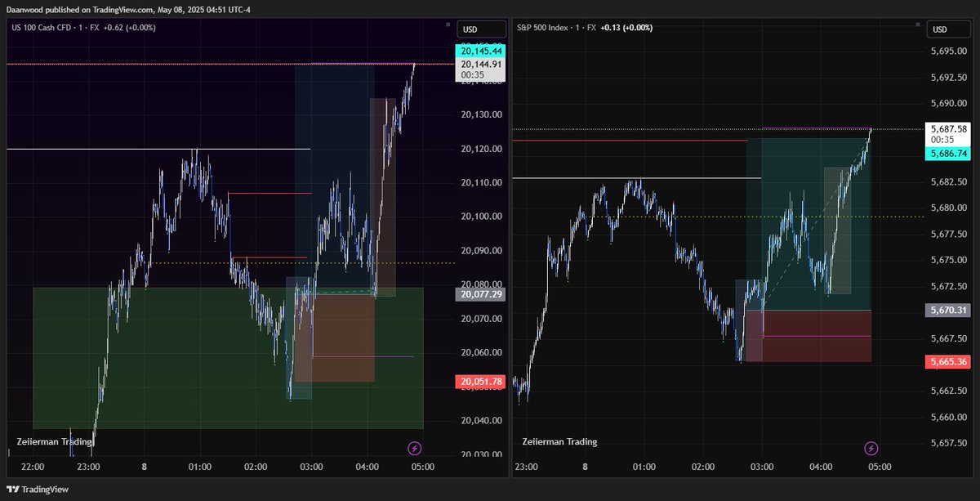Click the 20,130.00 price axis level
The height and width of the screenshot is (501, 980).
(x=482, y=114)
